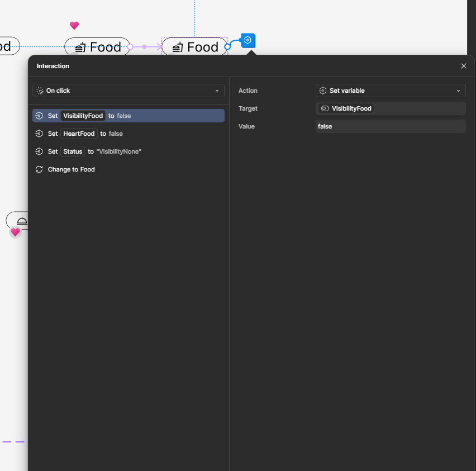Click the pink heart above Food

tap(74, 25)
